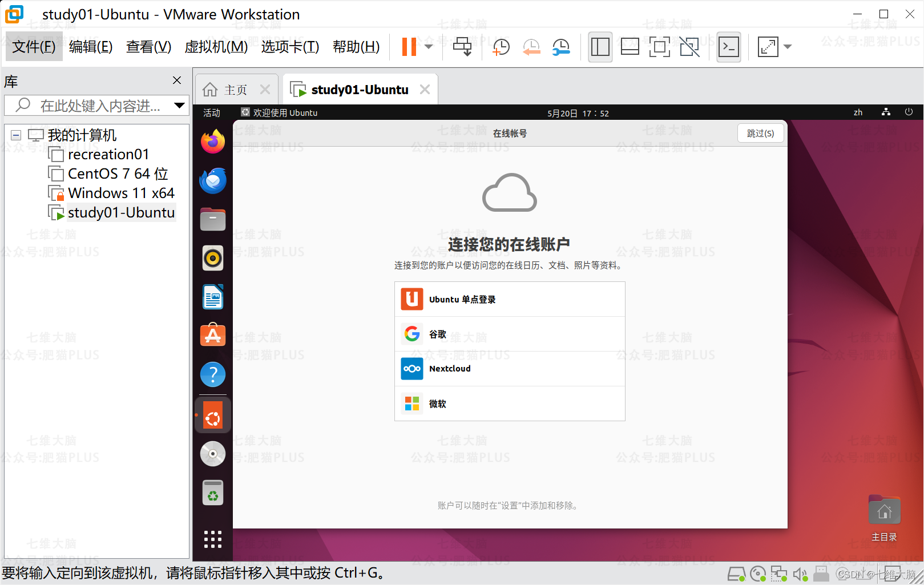Open the zh input language indicator
Viewport: 924px width, 585px height.
click(858, 112)
